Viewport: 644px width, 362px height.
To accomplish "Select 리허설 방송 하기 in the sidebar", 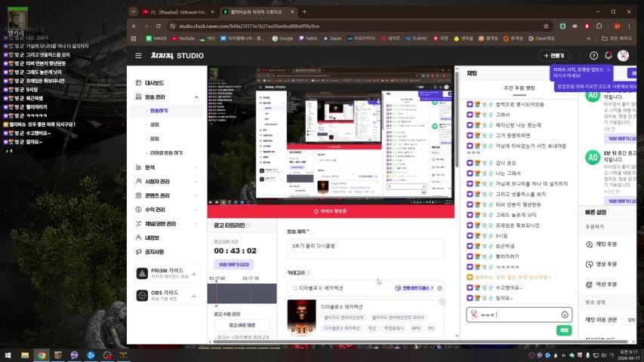I will click(167, 152).
